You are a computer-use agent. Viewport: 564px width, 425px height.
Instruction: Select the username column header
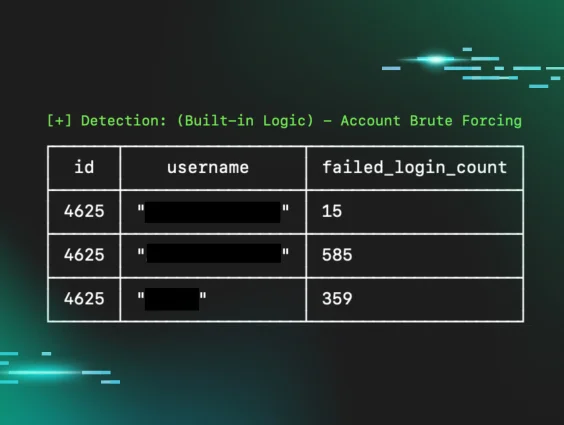pyautogui.click(x=208, y=168)
